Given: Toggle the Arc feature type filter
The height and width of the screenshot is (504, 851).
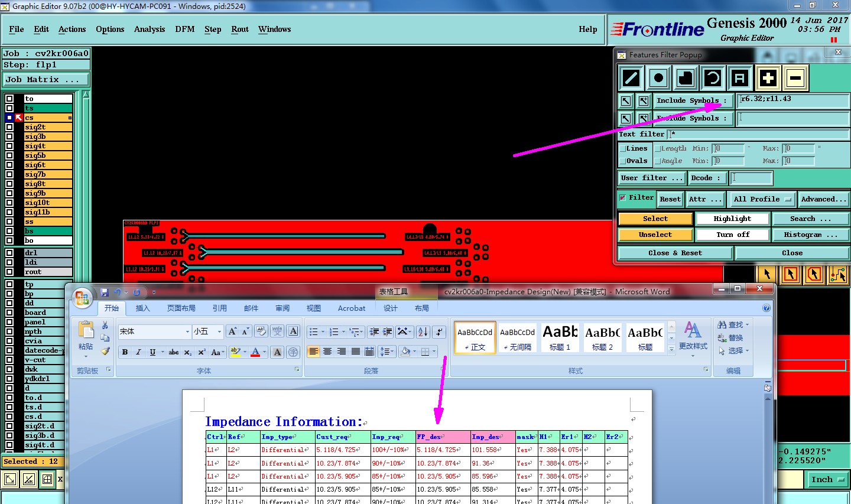Looking at the screenshot, I should coord(713,78).
